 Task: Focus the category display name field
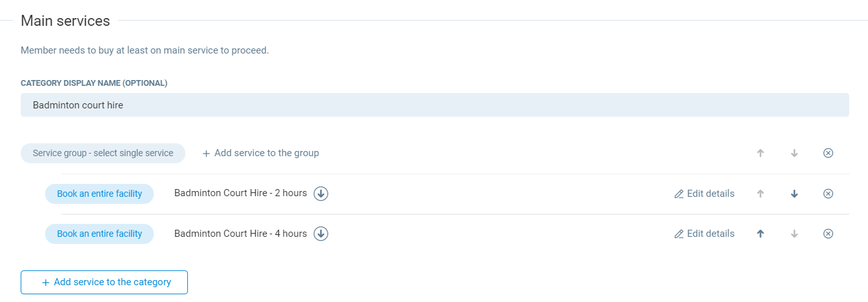tap(435, 105)
